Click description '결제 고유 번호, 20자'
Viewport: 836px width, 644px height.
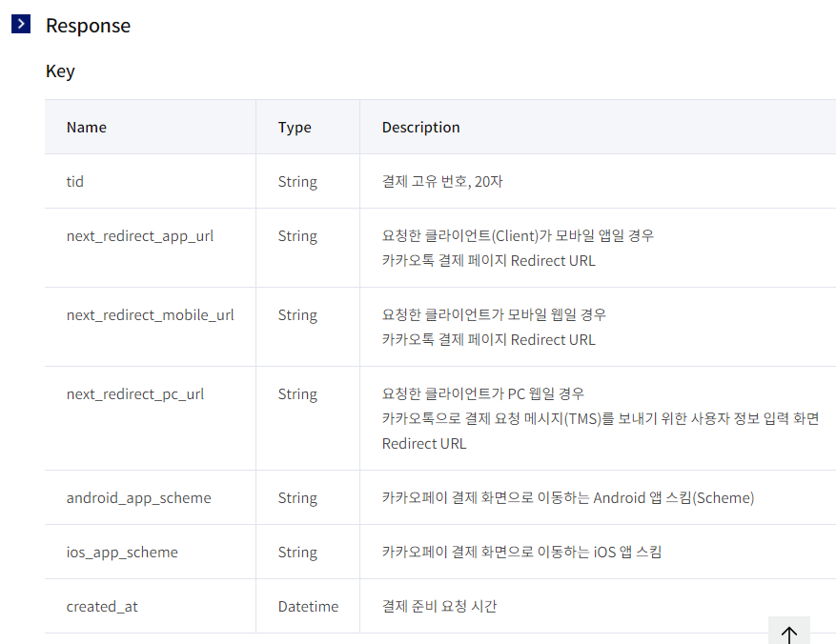click(x=442, y=182)
